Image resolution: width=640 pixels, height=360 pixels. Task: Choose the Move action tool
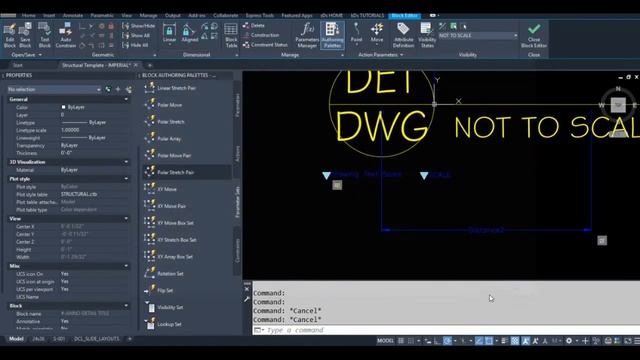pos(377,33)
